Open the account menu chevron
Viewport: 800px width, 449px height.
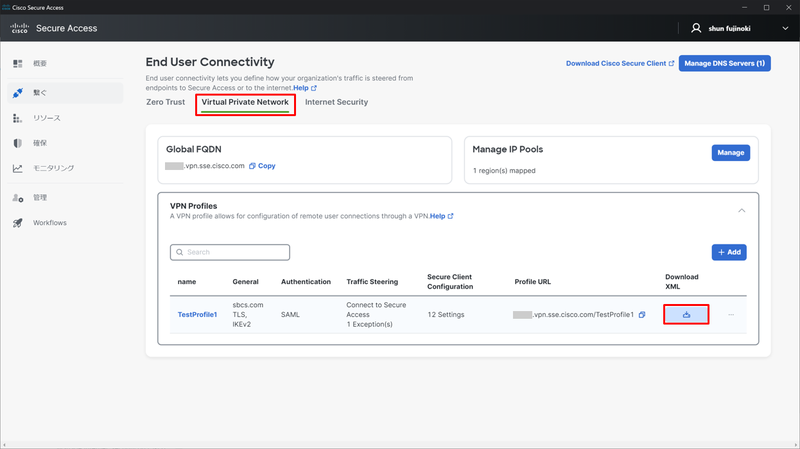coord(785,29)
